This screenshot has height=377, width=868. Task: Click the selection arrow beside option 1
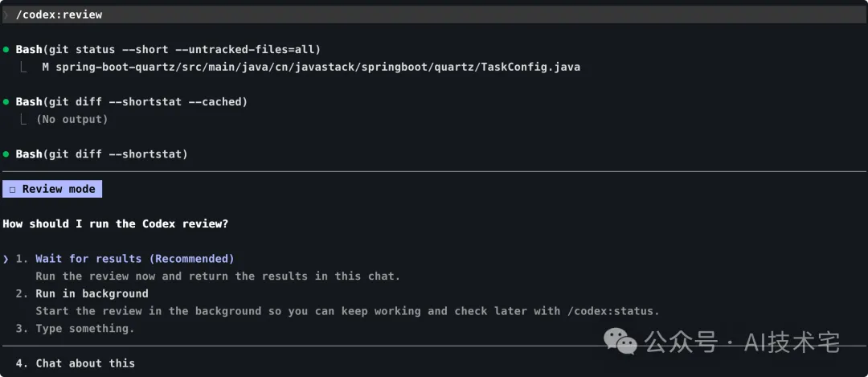click(x=6, y=259)
